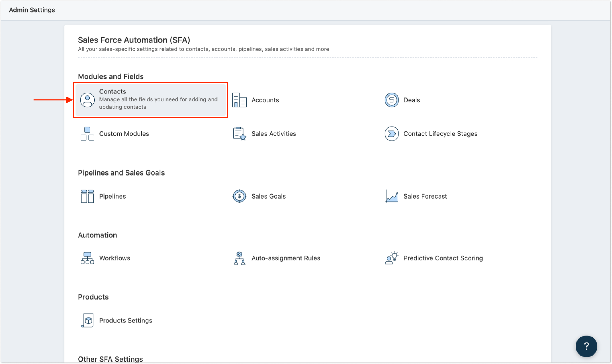Screen dimensions: 612x364
Task: Click the Predictive Contact Scoring lightbulb icon
Action: coord(392,258)
